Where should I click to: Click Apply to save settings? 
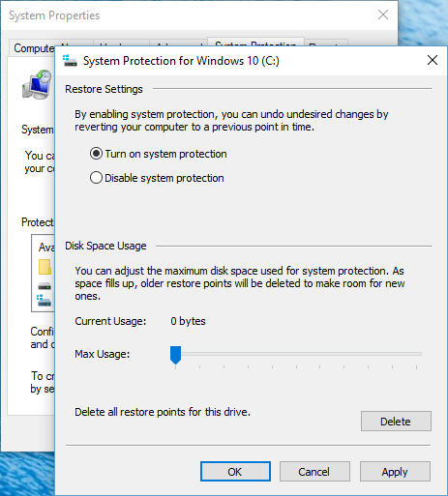pos(395,471)
